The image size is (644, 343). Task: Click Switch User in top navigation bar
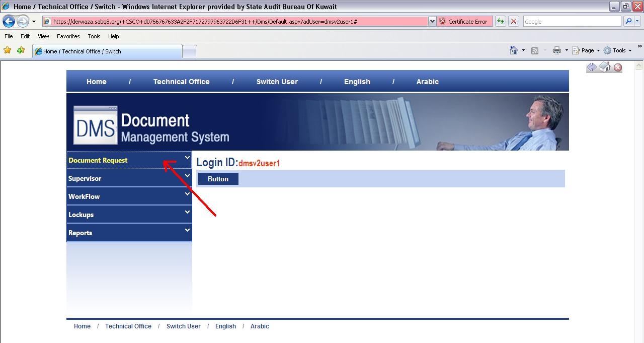tap(277, 82)
